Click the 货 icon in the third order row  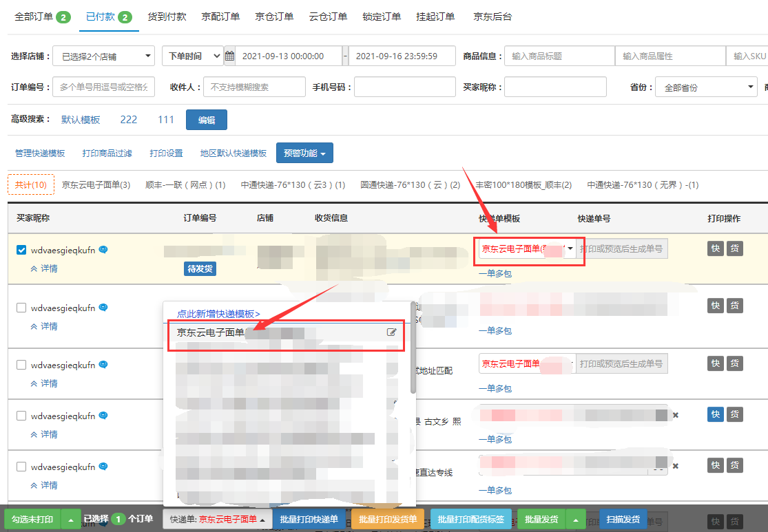coord(736,363)
